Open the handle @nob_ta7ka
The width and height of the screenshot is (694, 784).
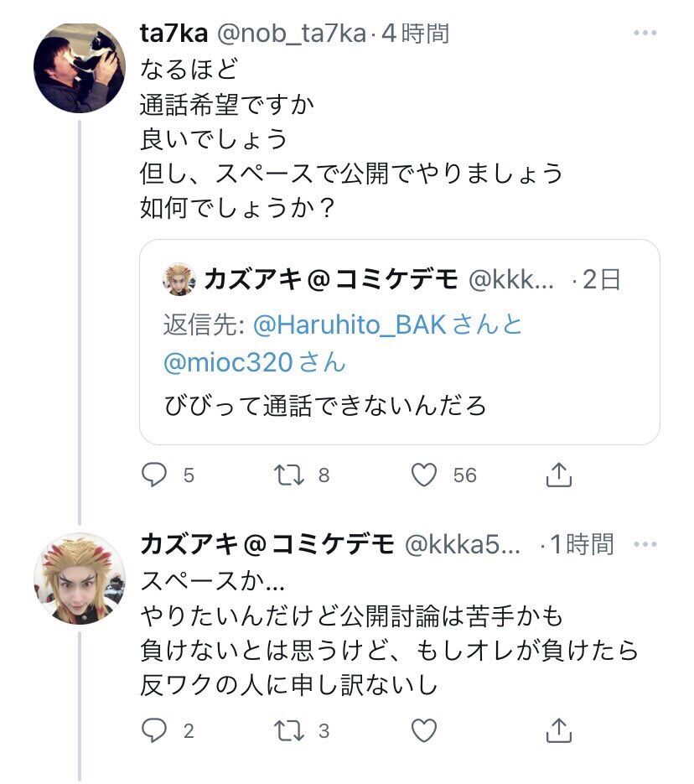click(292, 34)
